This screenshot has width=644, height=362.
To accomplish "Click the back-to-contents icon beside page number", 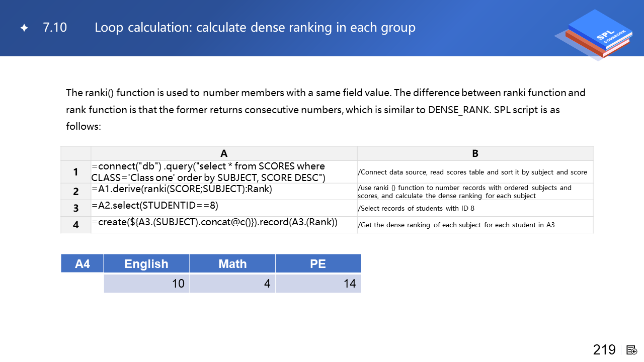I will (x=632, y=350).
